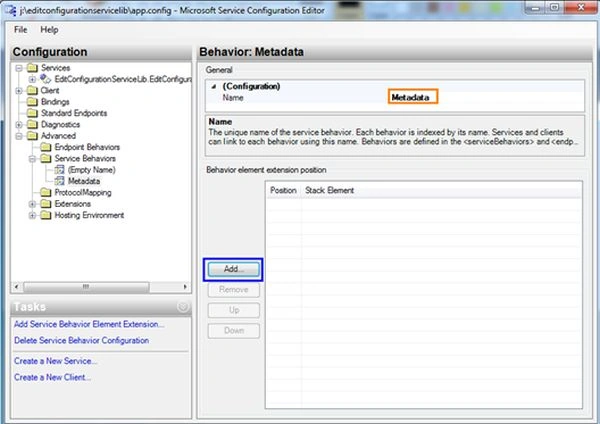Image resolution: width=600 pixels, height=424 pixels.
Task: Click the Down button
Action: click(233, 331)
